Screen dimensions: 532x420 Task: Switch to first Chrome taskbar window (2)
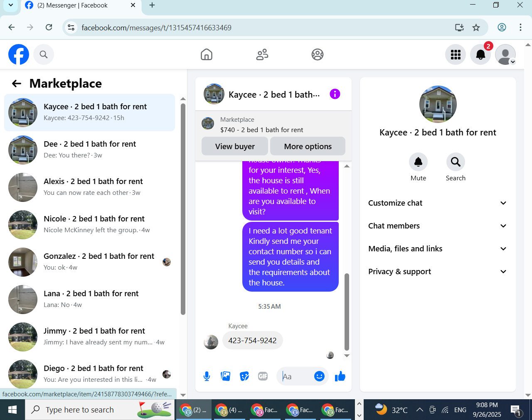coord(193,410)
